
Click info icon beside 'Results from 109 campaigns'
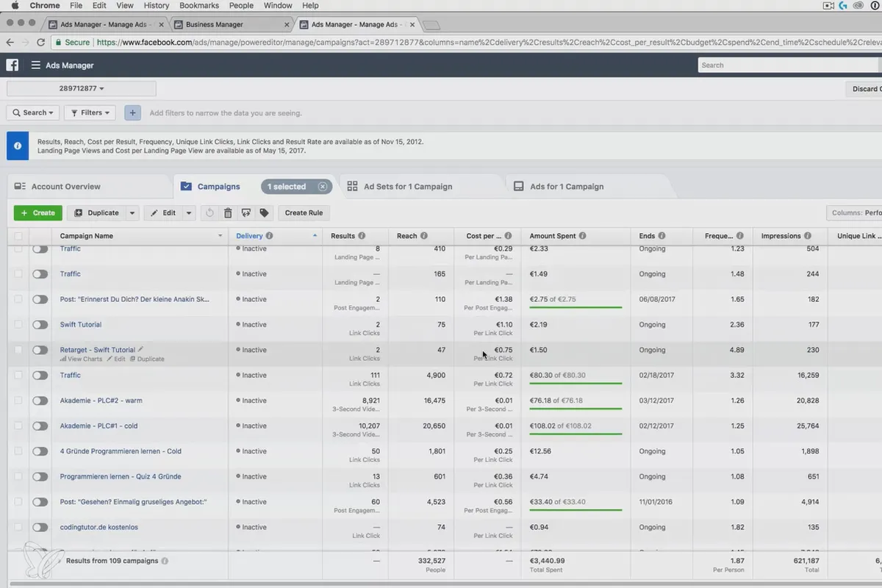165,561
